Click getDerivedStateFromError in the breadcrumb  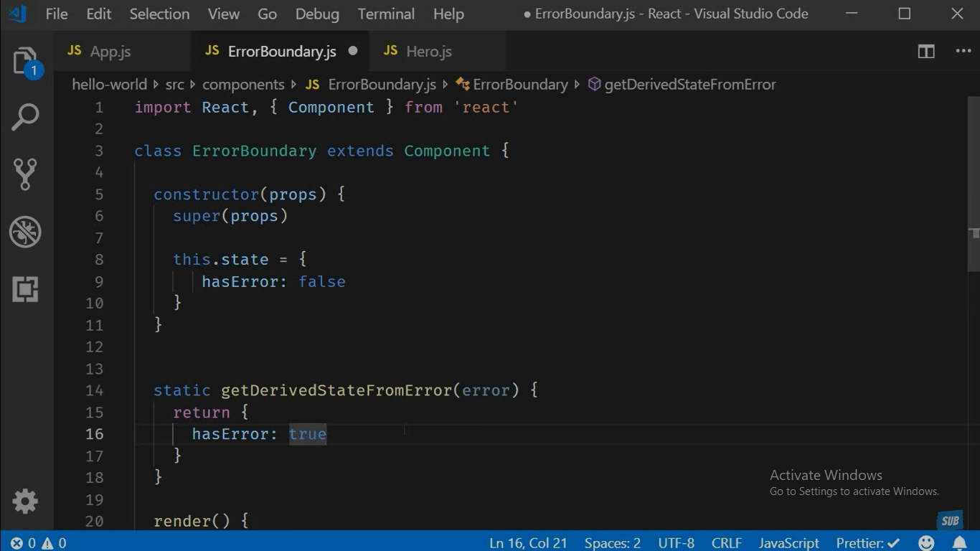pos(690,85)
